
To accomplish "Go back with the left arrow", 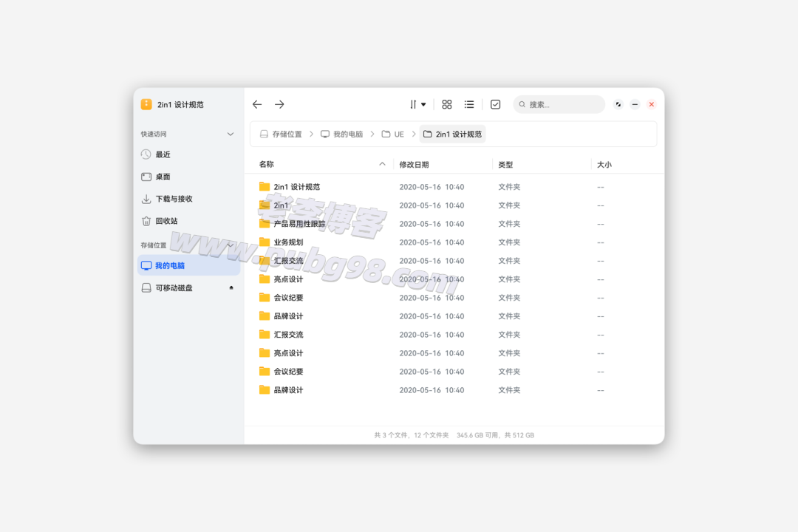I will [x=257, y=104].
